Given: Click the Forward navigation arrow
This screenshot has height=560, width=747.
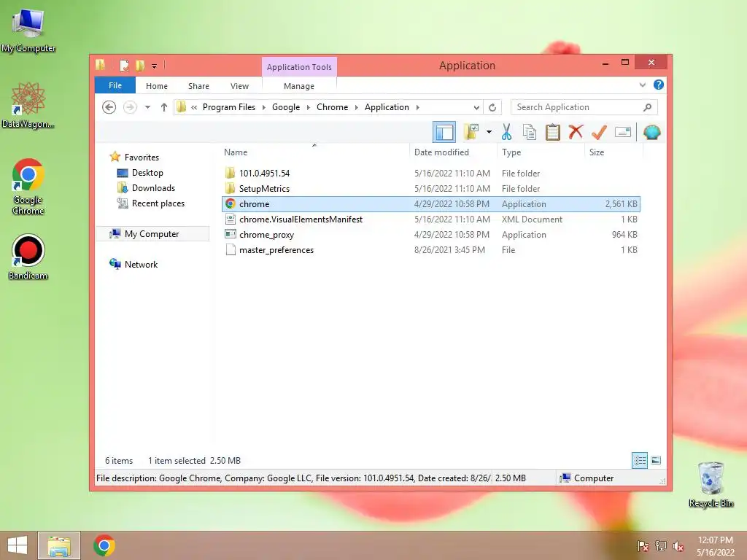Looking at the screenshot, I should (x=130, y=107).
